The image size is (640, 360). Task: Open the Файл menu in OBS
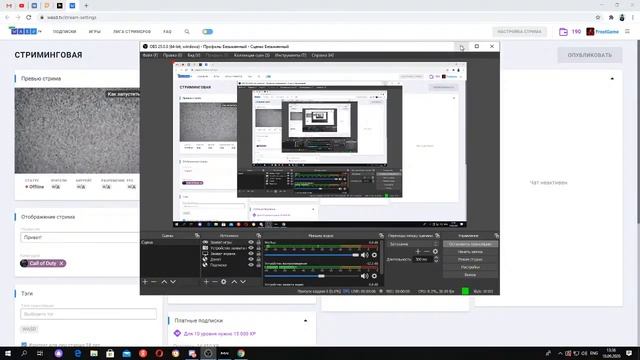(150, 55)
